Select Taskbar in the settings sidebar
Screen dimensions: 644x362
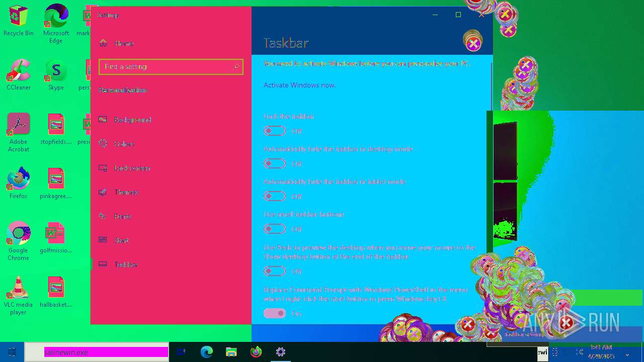[171, 264]
